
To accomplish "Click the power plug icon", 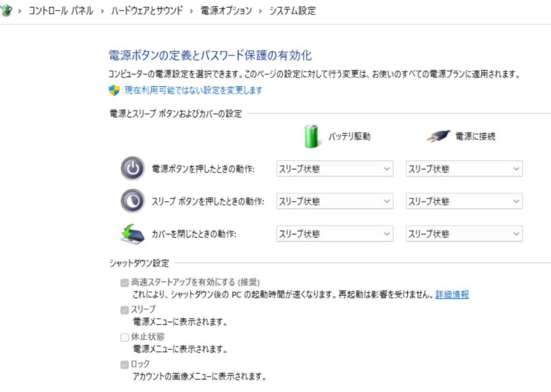I will [x=438, y=136].
